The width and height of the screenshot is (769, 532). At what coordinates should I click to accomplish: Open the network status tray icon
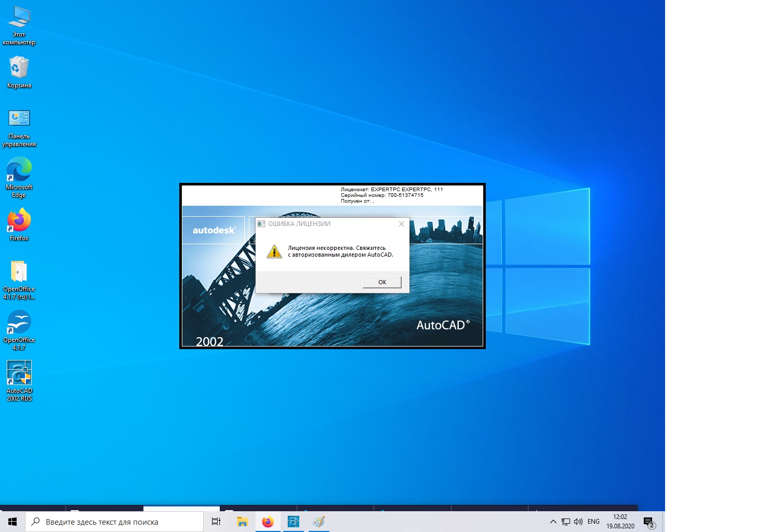pyautogui.click(x=566, y=522)
